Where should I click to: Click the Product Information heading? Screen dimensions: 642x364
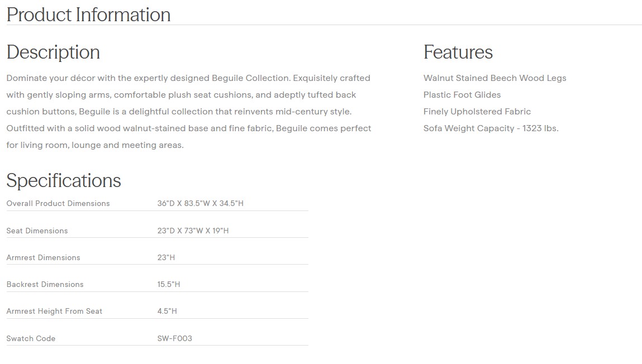click(x=88, y=15)
